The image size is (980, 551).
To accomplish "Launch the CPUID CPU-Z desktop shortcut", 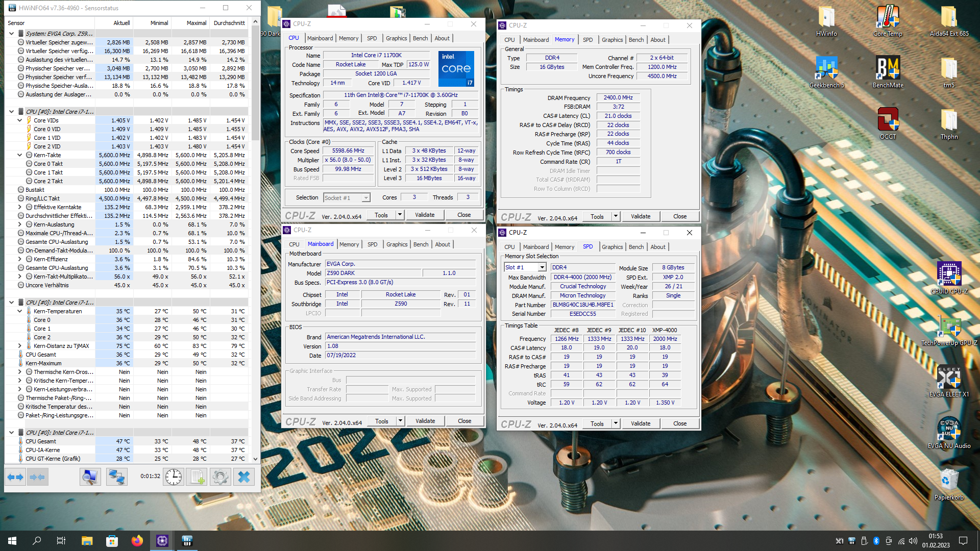I will tap(949, 278).
